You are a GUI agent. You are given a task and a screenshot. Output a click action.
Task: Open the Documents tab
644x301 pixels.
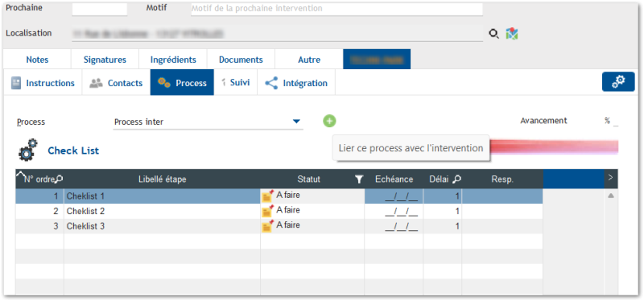(241, 60)
